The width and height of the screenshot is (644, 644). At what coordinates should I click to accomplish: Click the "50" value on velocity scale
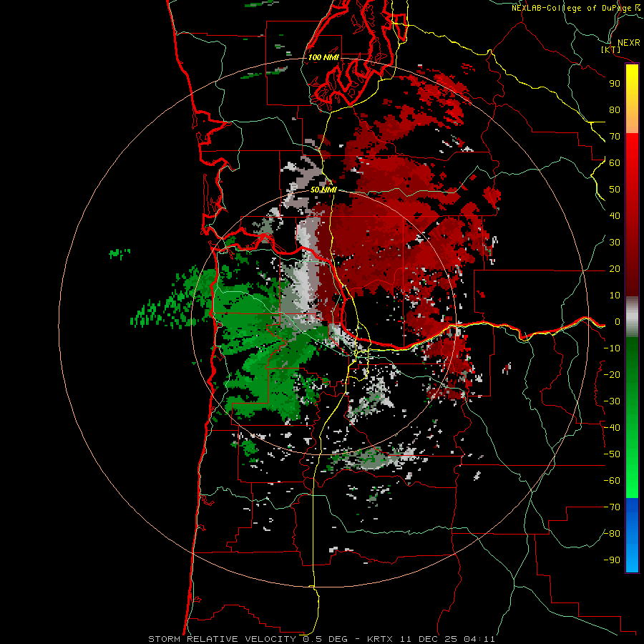615,190
